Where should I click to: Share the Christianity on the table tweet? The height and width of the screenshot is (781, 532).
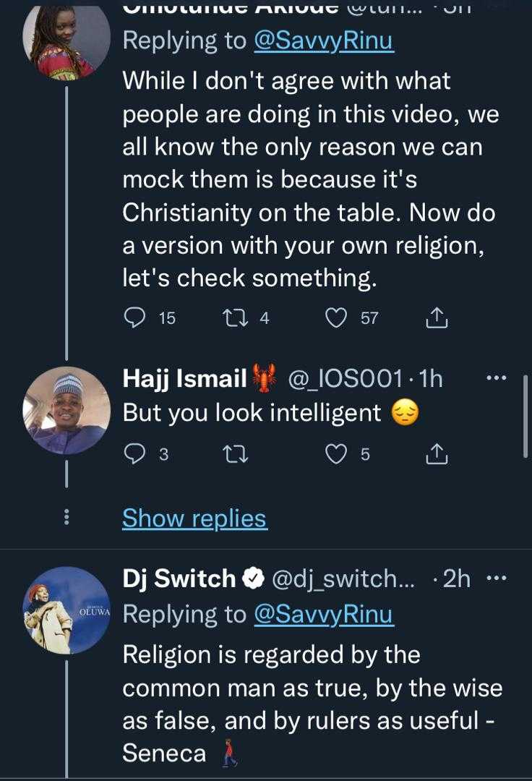(437, 317)
